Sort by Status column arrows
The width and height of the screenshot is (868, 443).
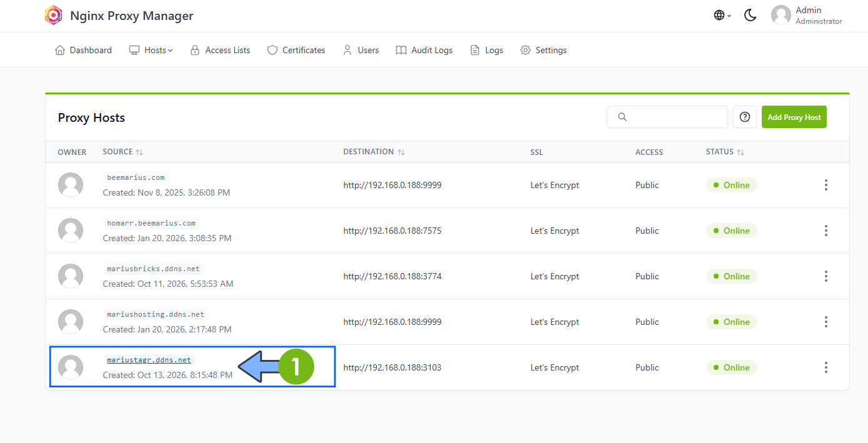pyautogui.click(x=741, y=152)
